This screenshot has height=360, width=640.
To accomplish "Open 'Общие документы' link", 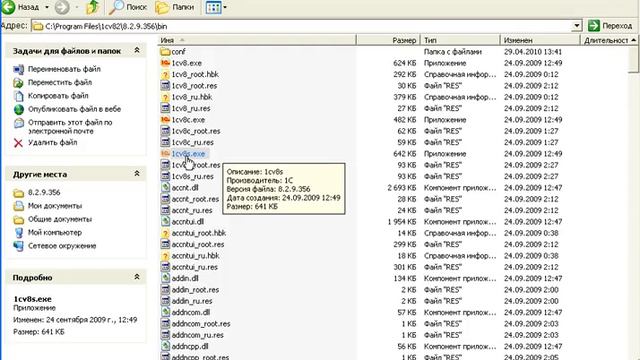I will pyautogui.click(x=60, y=219).
